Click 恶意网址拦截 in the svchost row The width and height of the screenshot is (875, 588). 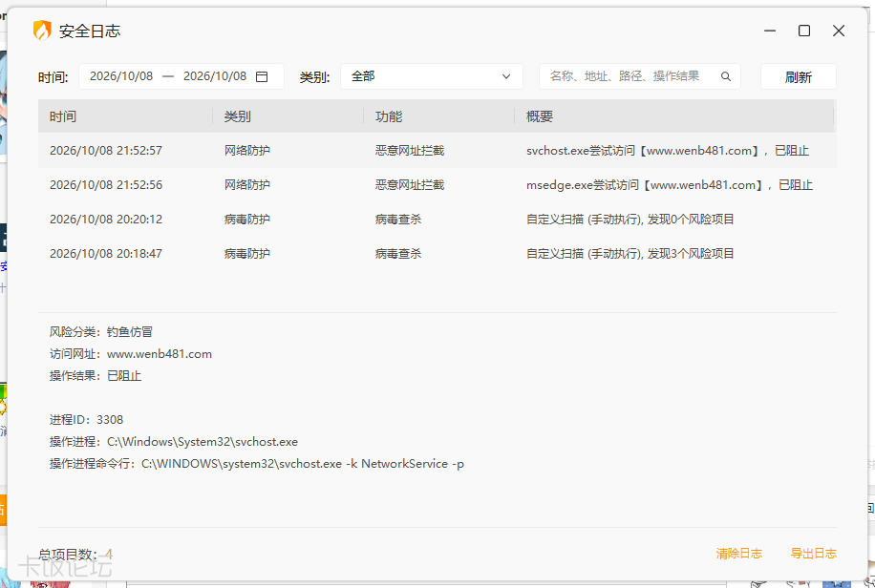[410, 151]
